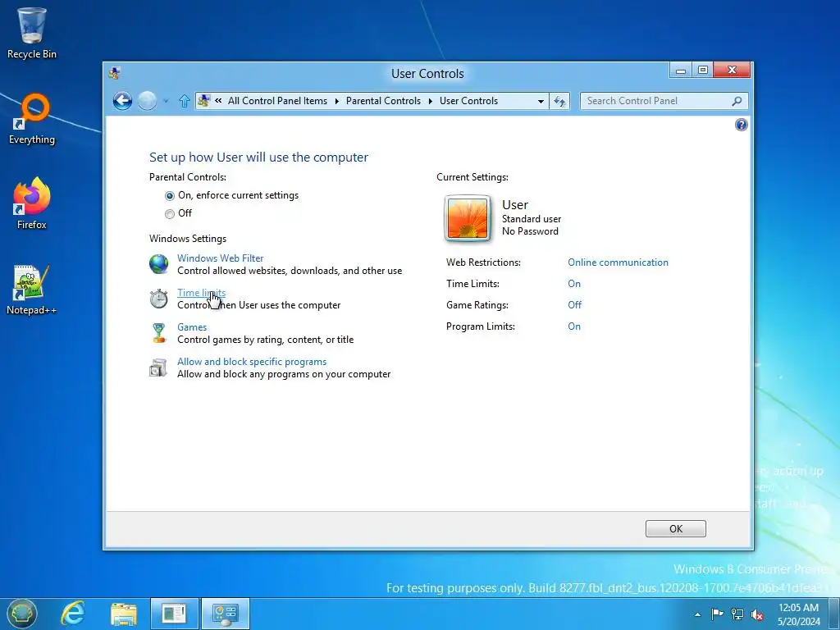Viewport: 840px width, 630px height.
Task: Open the Time limits link
Action: (x=202, y=293)
